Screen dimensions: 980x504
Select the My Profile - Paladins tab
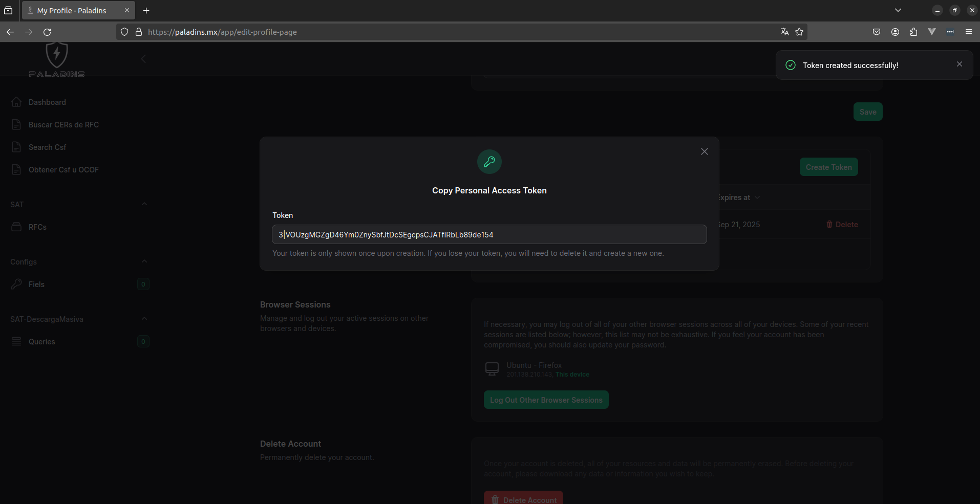(79, 10)
